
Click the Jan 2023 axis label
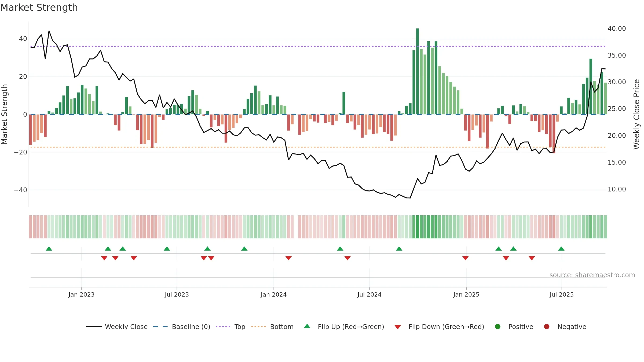[82, 295]
